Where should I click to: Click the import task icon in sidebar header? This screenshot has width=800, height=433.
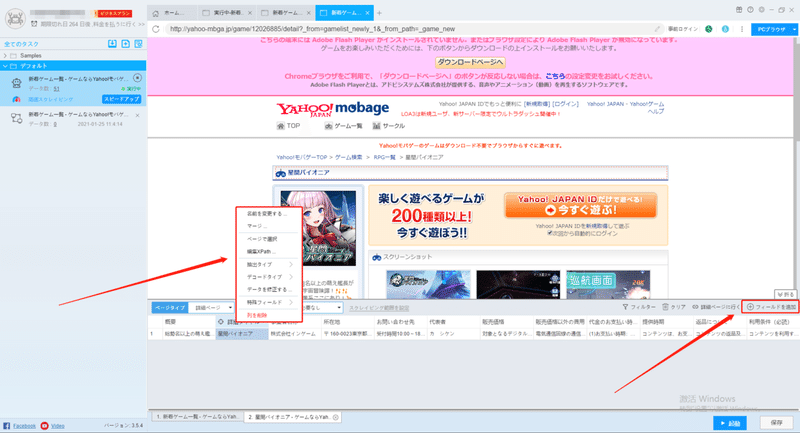112,44
